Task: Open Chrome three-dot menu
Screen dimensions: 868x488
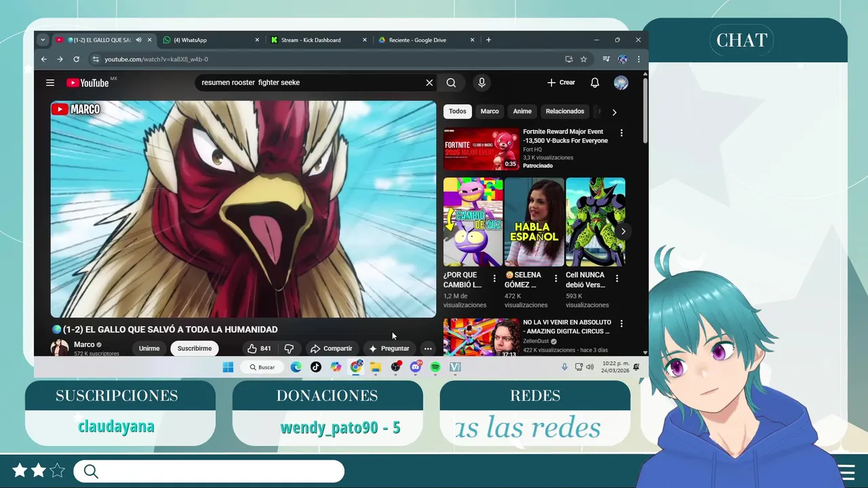Action: tap(638, 59)
